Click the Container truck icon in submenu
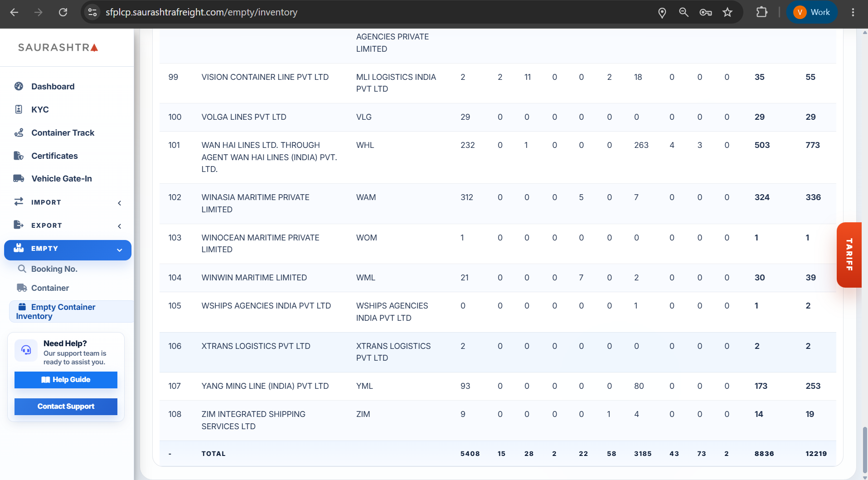Viewport: 868px width, 480px height. tap(22, 288)
